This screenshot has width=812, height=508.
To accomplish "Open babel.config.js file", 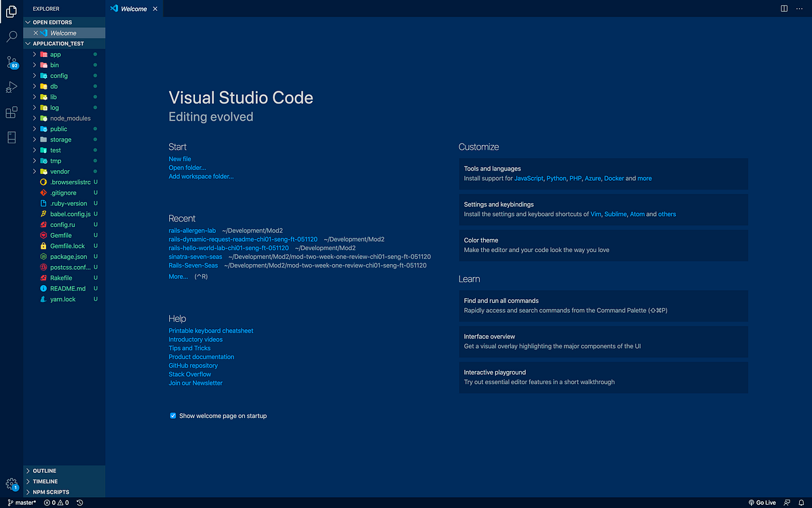I will pyautogui.click(x=64, y=214).
